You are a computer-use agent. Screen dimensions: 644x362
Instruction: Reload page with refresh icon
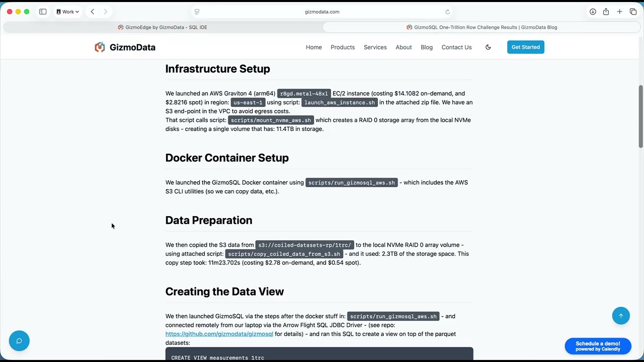tap(447, 12)
